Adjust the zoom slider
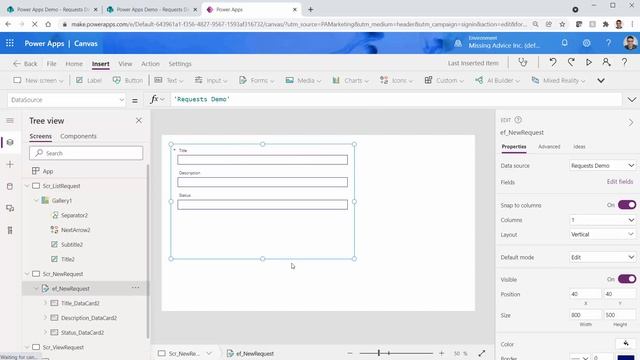 [379, 353]
